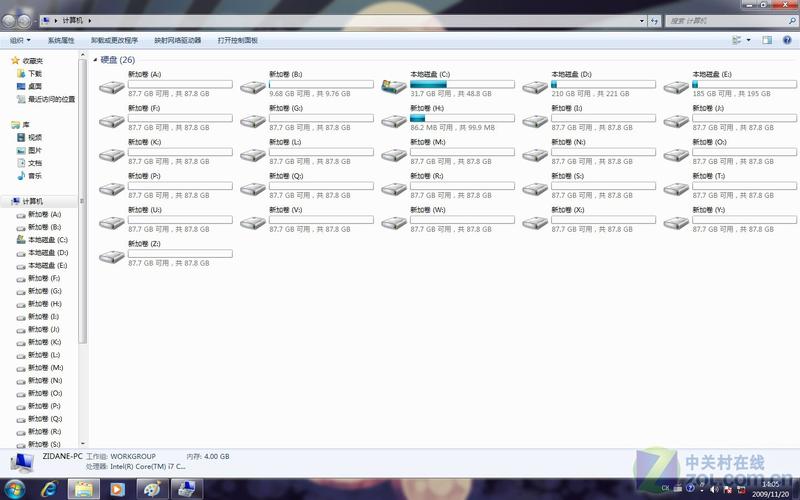
Task: Click the capacity bar of drive D:
Action: coord(604,84)
